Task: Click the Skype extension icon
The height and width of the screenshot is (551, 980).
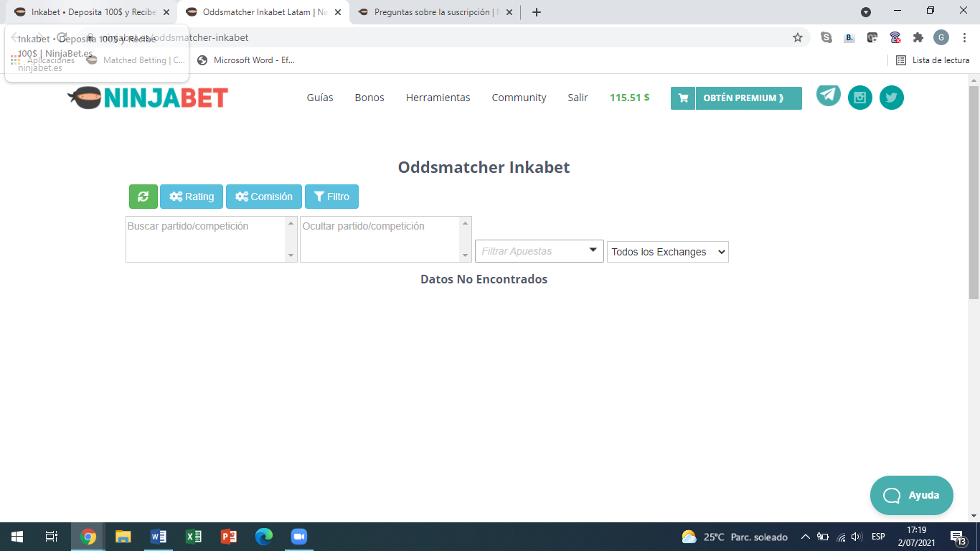Action: 826,37
